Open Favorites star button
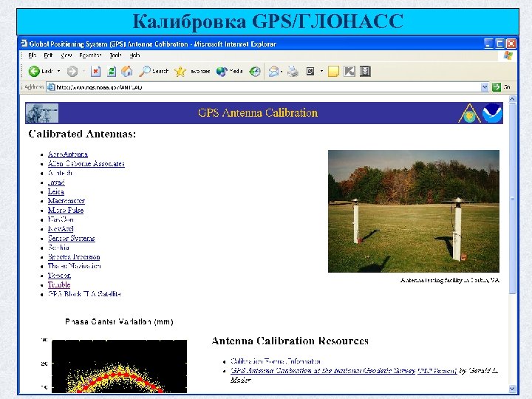532x399 pixels. (x=180, y=71)
